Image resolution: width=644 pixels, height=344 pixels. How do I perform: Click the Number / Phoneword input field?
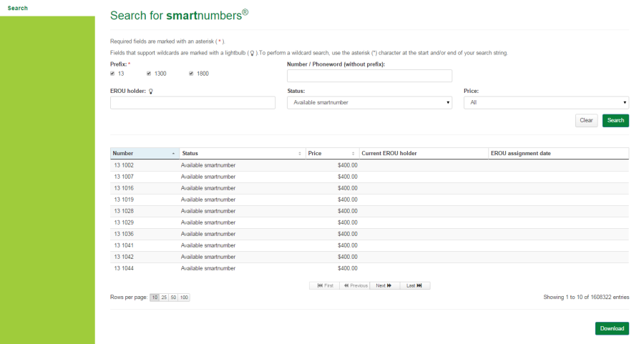tap(369, 76)
